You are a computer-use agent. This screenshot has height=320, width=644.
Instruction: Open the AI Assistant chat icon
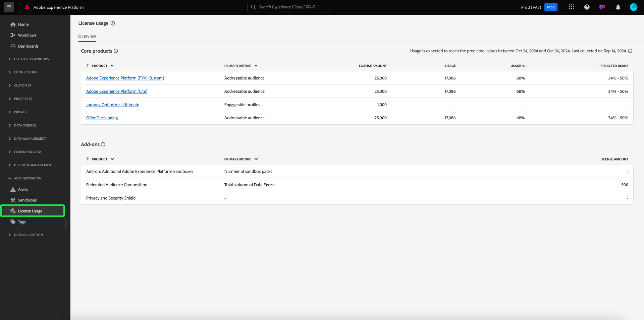pyautogui.click(x=602, y=7)
